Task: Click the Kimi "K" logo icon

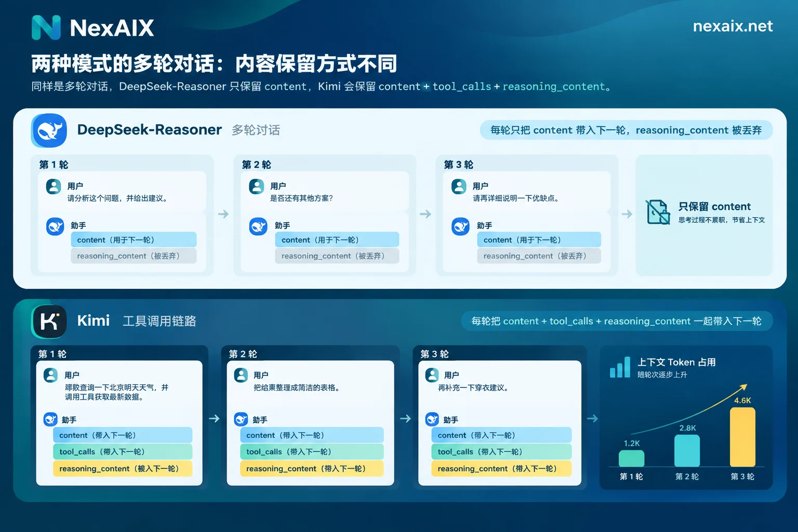Action: tap(49, 322)
